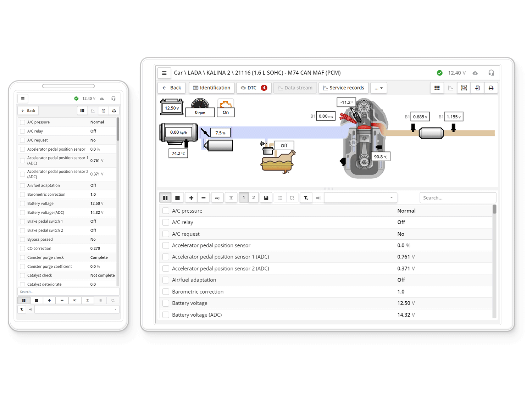
Task: Switch to the Service records tab
Action: 344,88
